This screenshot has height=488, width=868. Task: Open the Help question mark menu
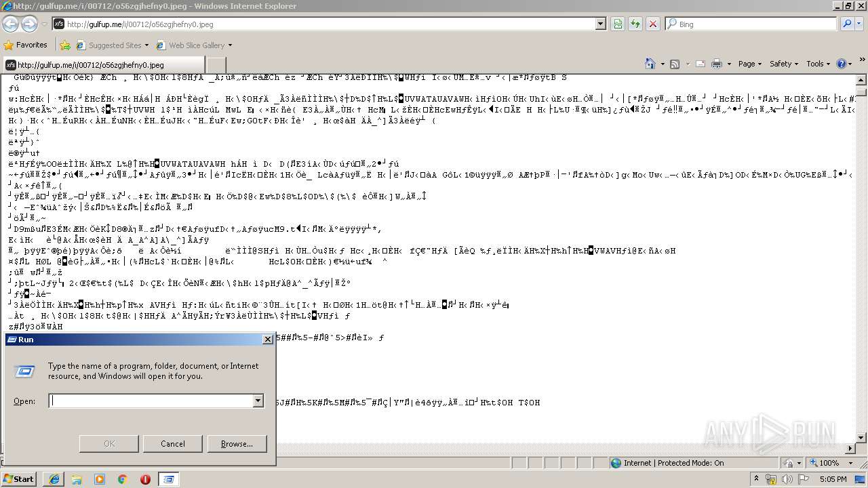(x=843, y=64)
